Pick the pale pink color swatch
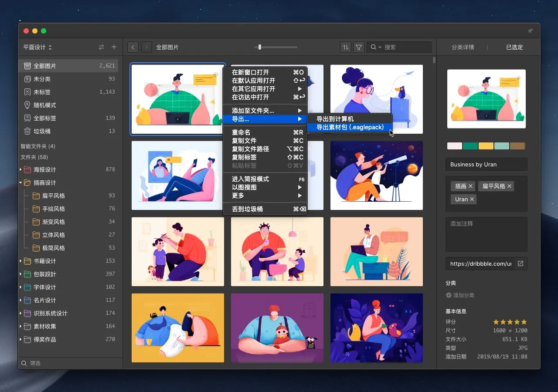 (x=455, y=146)
